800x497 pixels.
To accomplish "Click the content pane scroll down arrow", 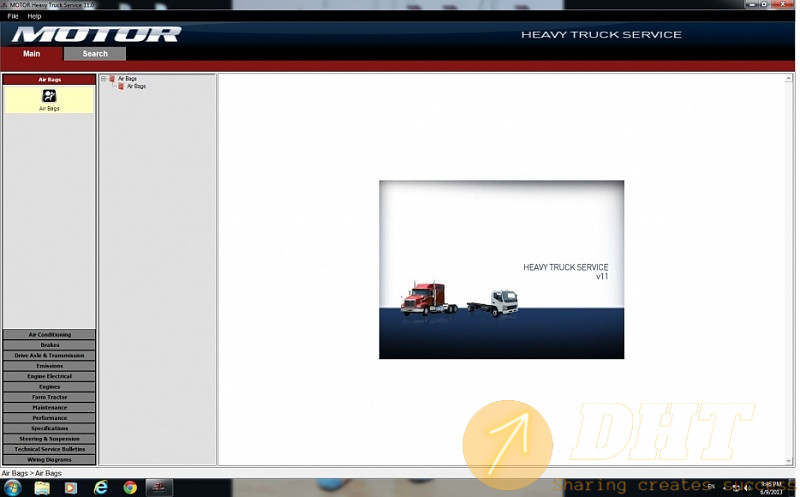I will point(788,461).
